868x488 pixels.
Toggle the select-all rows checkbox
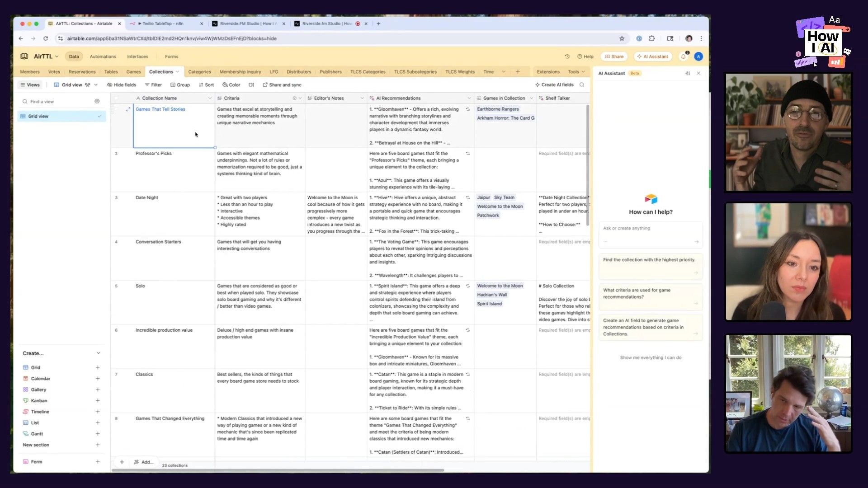pos(116,98)
